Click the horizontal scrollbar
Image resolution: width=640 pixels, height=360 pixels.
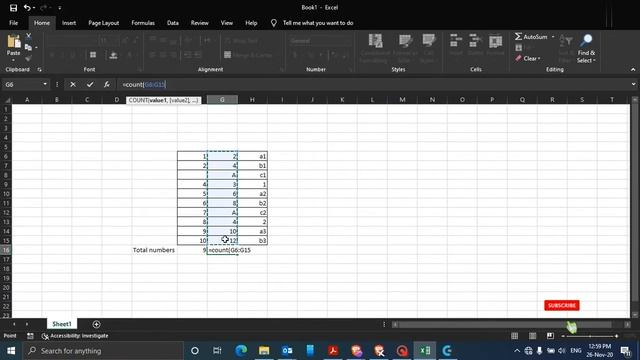pos(505,324)
